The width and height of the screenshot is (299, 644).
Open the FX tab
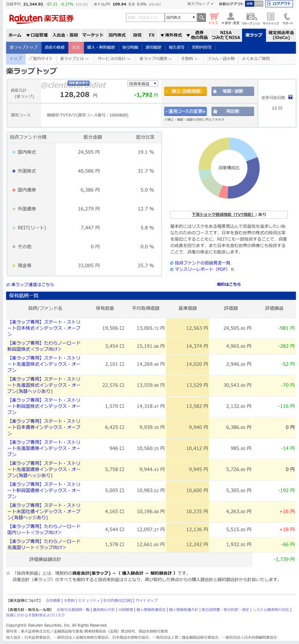tap(151, 35)
